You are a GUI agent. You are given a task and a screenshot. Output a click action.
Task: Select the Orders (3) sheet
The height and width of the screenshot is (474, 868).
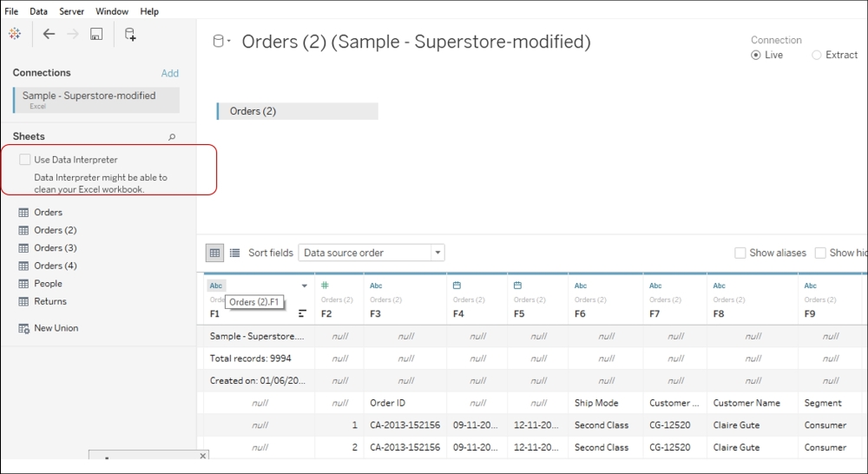[x=55, y=248]
